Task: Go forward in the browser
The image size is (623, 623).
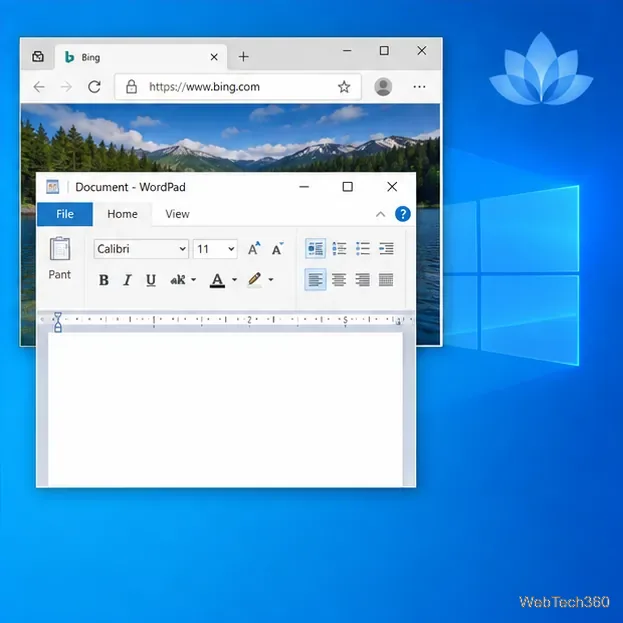Action: coord(66,87)
